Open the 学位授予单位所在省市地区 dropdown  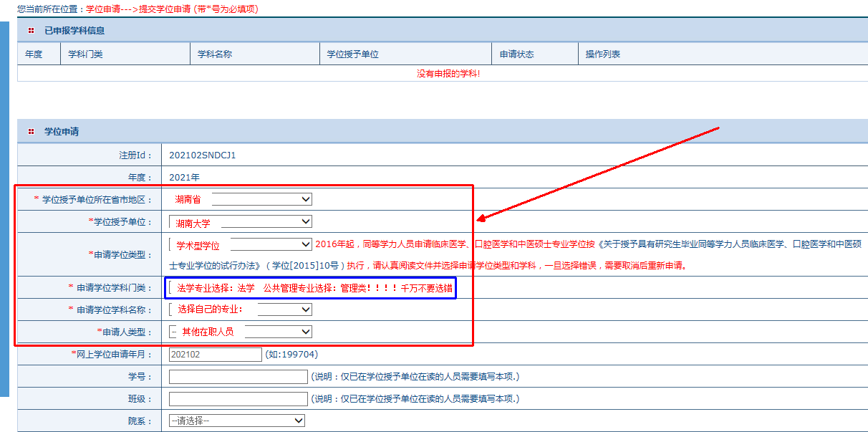click(261, 199)
